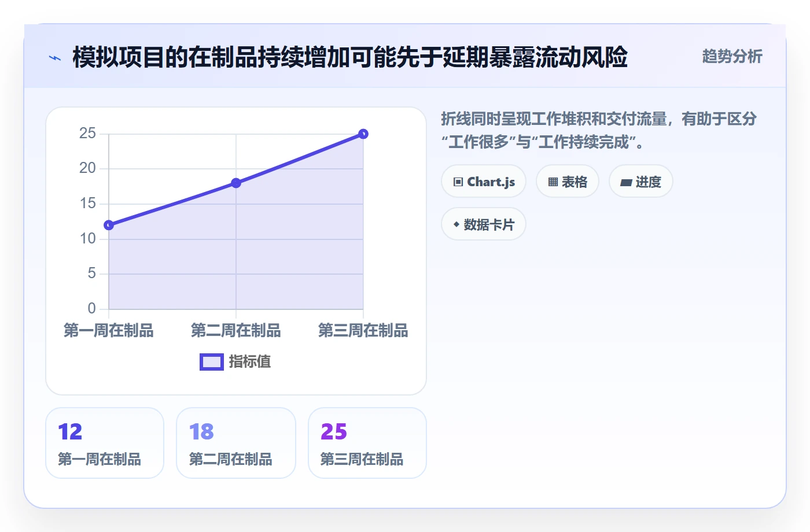Select the 数据卡片 tag chip

click(x=484, y=224)
